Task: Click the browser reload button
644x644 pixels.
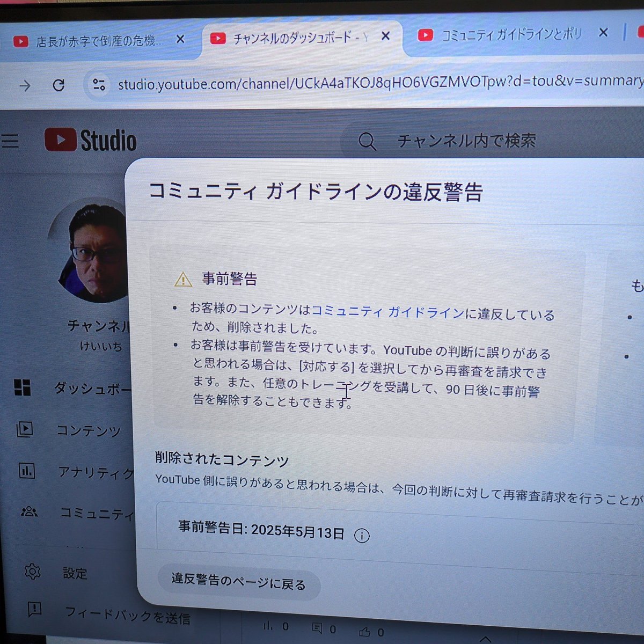Action: (59, 85)
